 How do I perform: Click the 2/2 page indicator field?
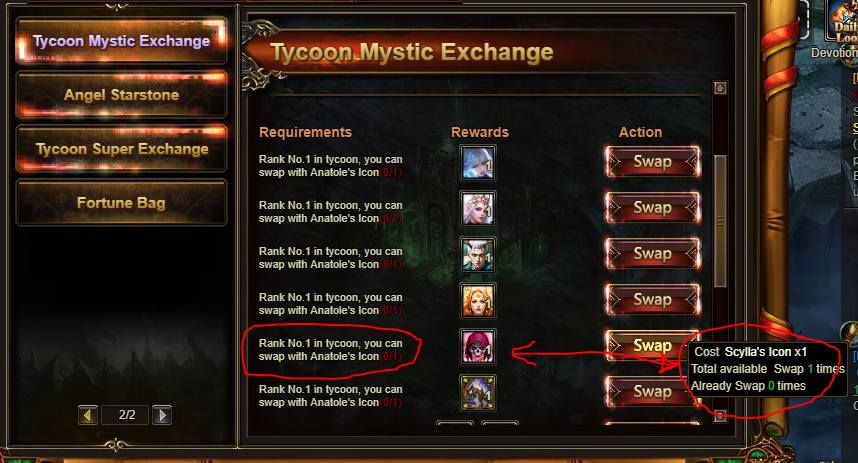click(127, 415)
